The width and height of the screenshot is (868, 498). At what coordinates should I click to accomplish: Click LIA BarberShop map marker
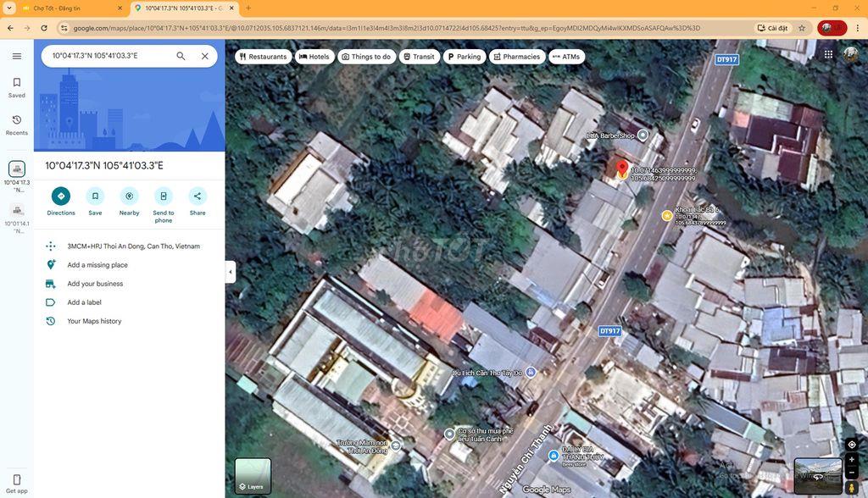(643, 135)
